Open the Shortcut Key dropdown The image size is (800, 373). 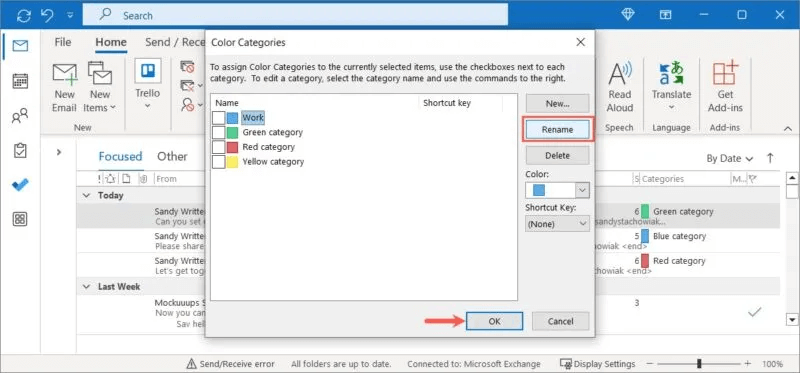coord(557,223)
